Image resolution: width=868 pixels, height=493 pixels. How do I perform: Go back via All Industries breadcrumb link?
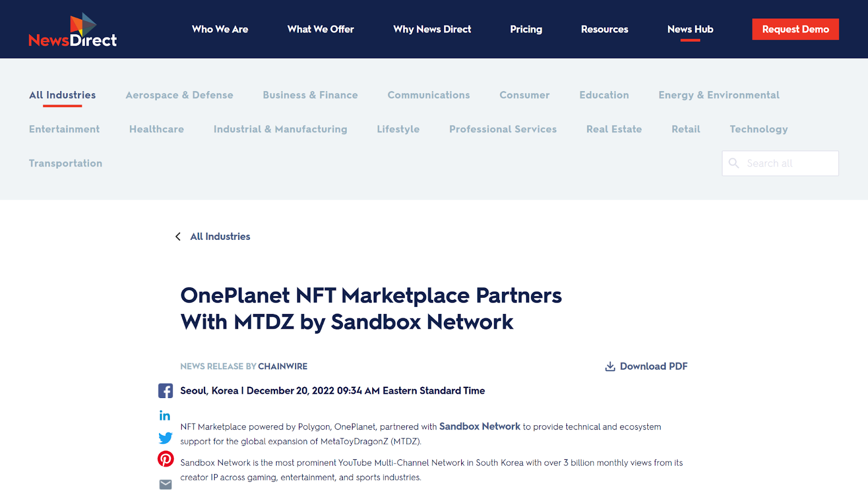coord(220,236)
